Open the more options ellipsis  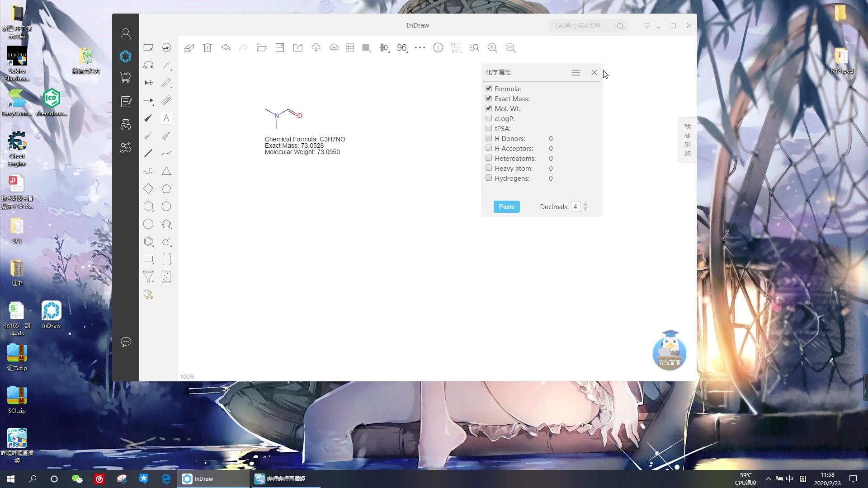click(x=420, y=47)
